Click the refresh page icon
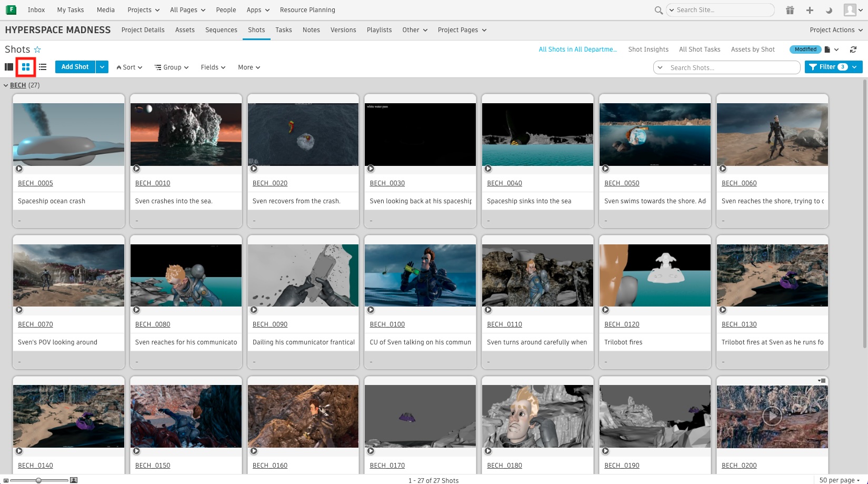The height and width of the screenshot is (484, 868). [853, 50]
